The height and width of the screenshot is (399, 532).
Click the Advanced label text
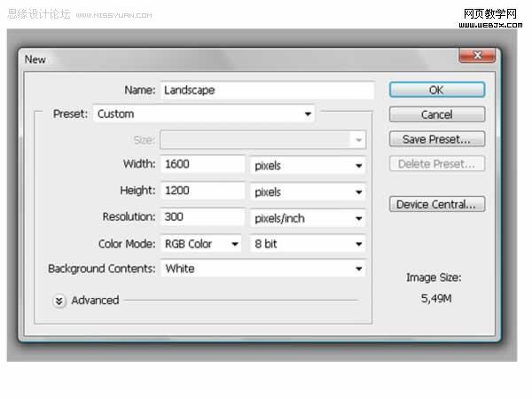coord(95,301)
